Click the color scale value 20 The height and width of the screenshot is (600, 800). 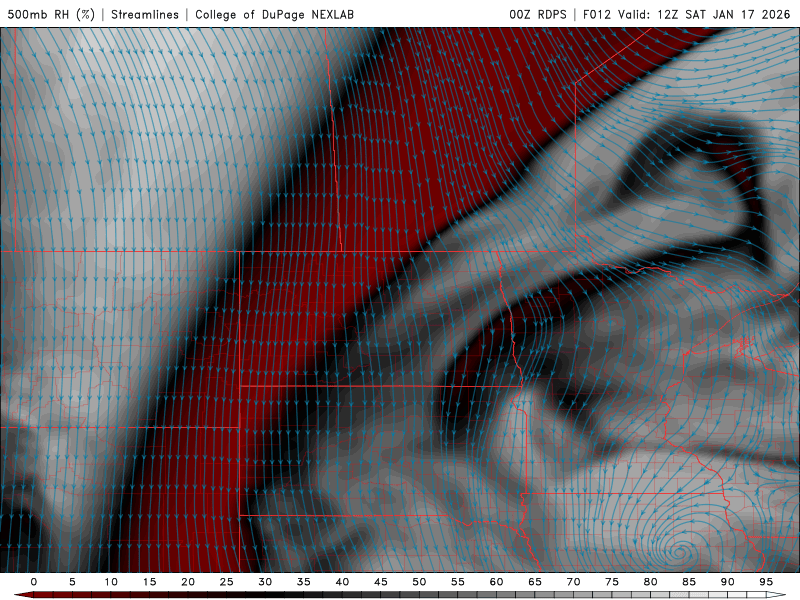(188, 582)
